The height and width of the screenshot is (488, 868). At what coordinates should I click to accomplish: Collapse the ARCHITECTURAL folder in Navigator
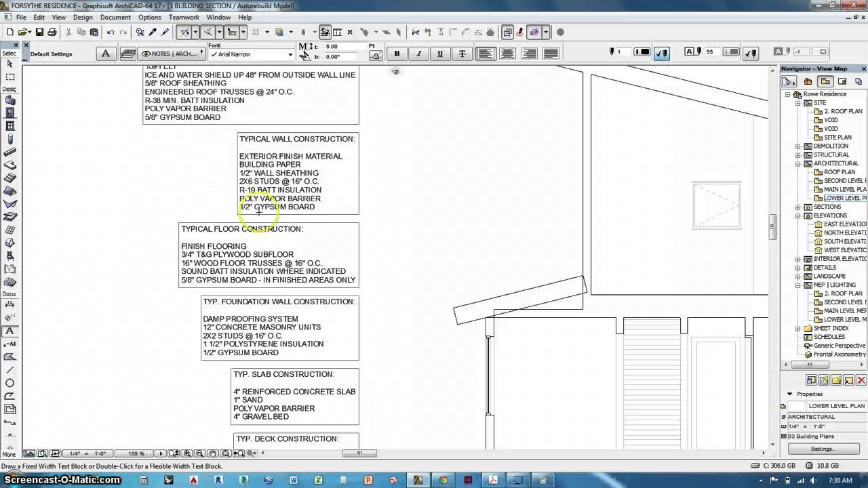coord(798,163)
